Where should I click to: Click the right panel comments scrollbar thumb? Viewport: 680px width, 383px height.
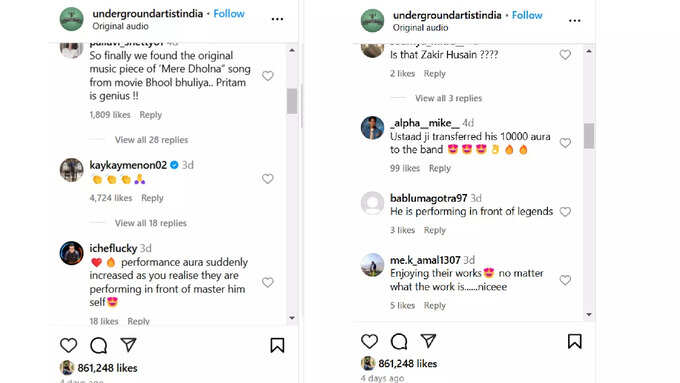[588, 136]
